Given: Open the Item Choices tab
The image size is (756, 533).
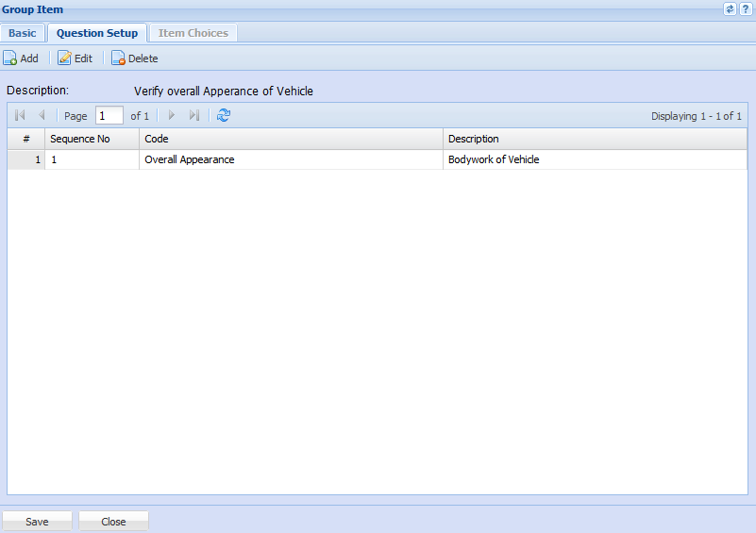Looking at the screenshot, I should 193,33.
